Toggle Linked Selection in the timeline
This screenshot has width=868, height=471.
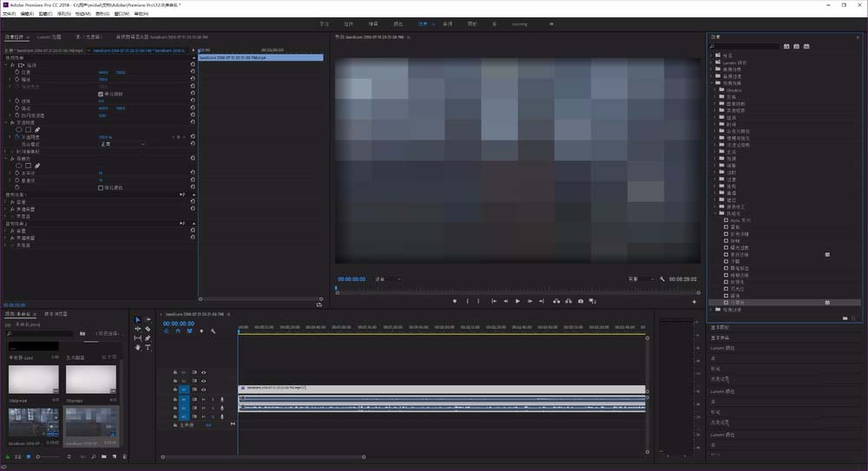coord(189,331)
